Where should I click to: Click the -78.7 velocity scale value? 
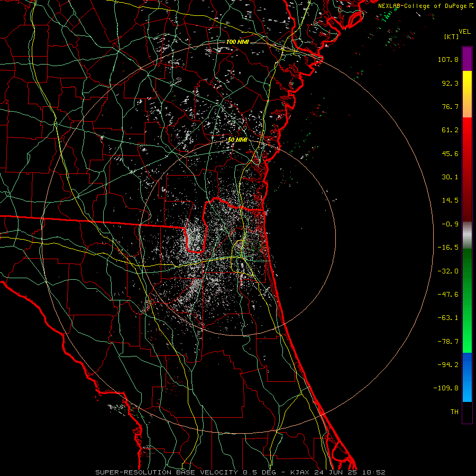click(448, 342)
